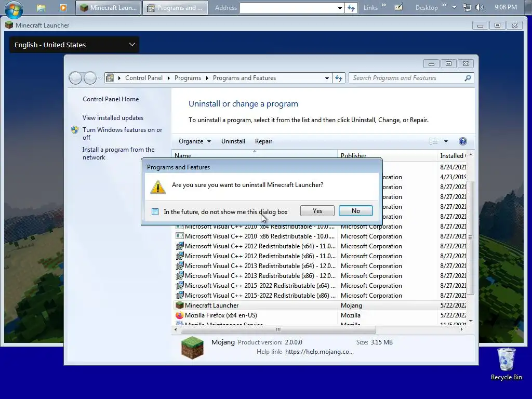Expand the Links toolbar chevron
Viewport: 532px width, 399px height.
(384, 5)
